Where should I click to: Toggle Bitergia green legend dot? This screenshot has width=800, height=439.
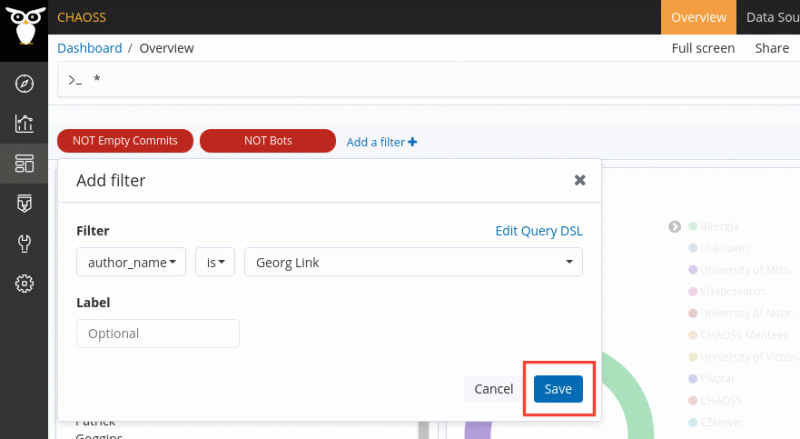(x=692, y=226)
